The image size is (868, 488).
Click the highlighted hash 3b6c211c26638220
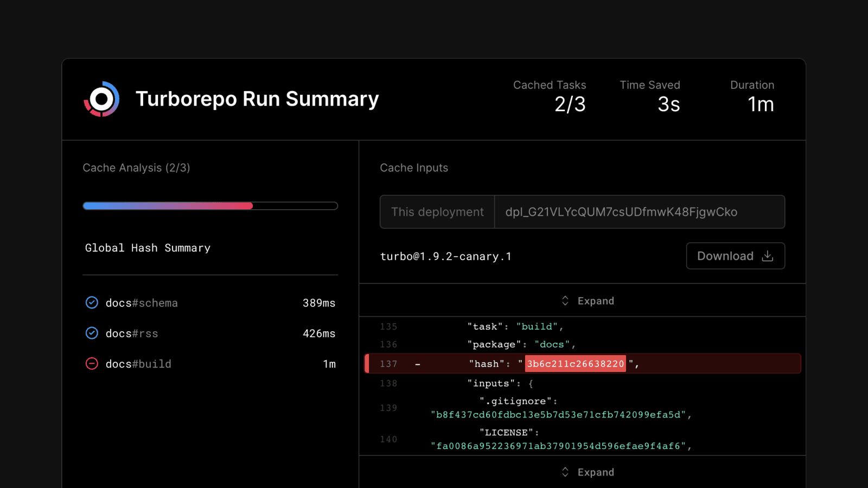[x=575, y=364]
